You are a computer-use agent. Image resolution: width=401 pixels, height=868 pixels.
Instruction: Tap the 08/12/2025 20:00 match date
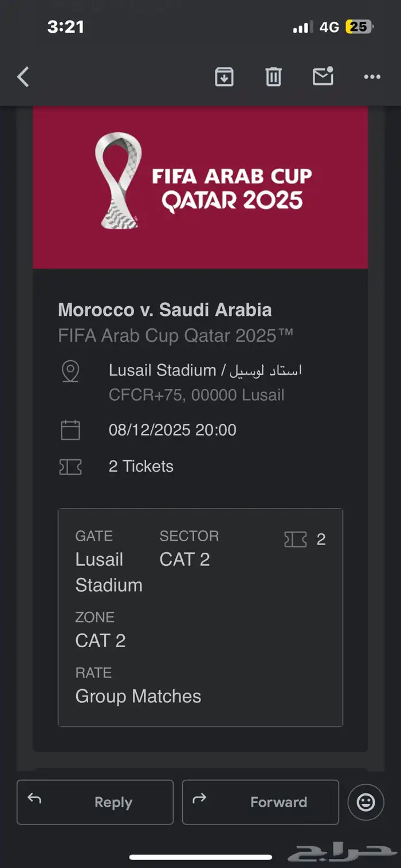(x=172, y=430)
